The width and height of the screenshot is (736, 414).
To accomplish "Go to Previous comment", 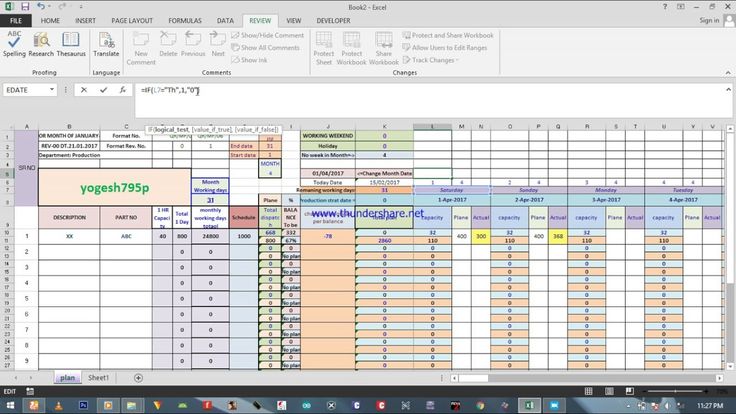I will tap(193, 44).
